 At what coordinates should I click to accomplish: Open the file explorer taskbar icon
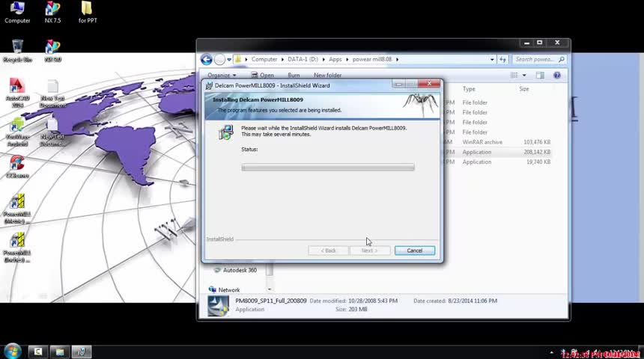coord(60,352)
